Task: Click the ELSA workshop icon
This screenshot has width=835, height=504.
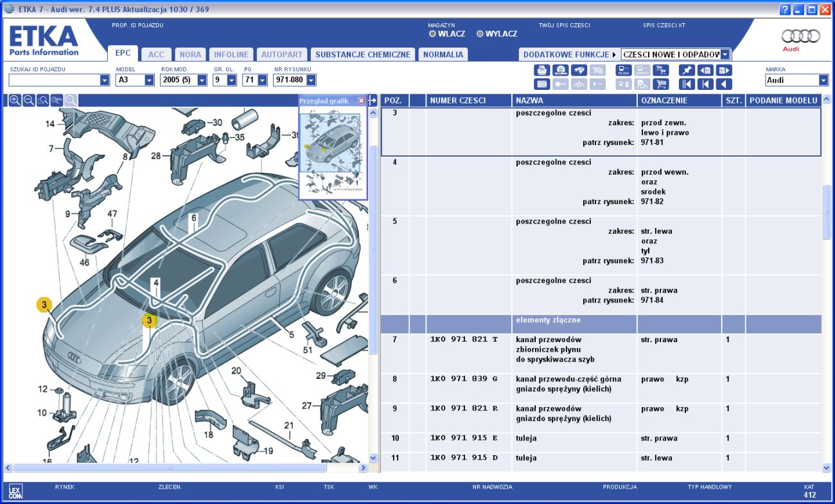Action: [x=624, y=70]
